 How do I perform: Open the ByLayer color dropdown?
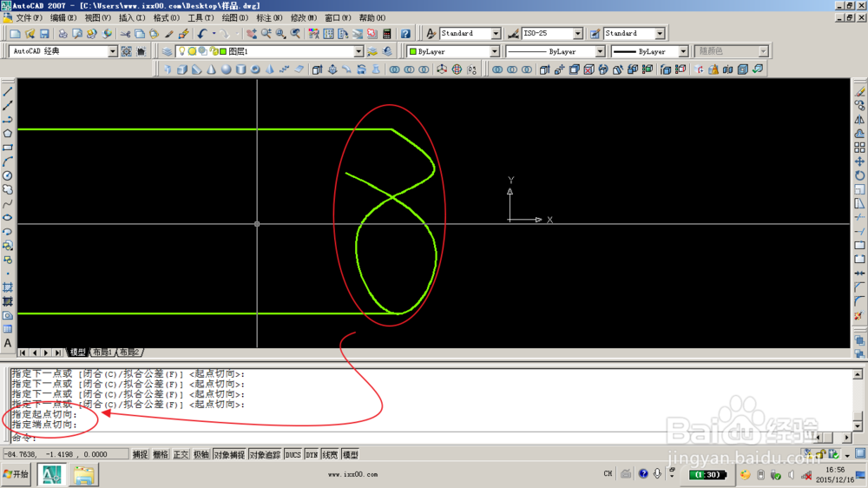pyautogui.click(x=495, y=51)
